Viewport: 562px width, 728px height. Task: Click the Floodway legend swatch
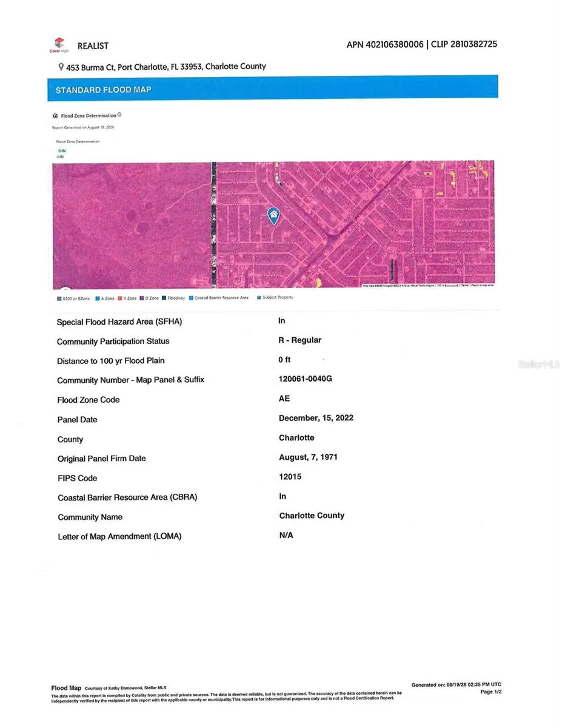coord(164,298)
